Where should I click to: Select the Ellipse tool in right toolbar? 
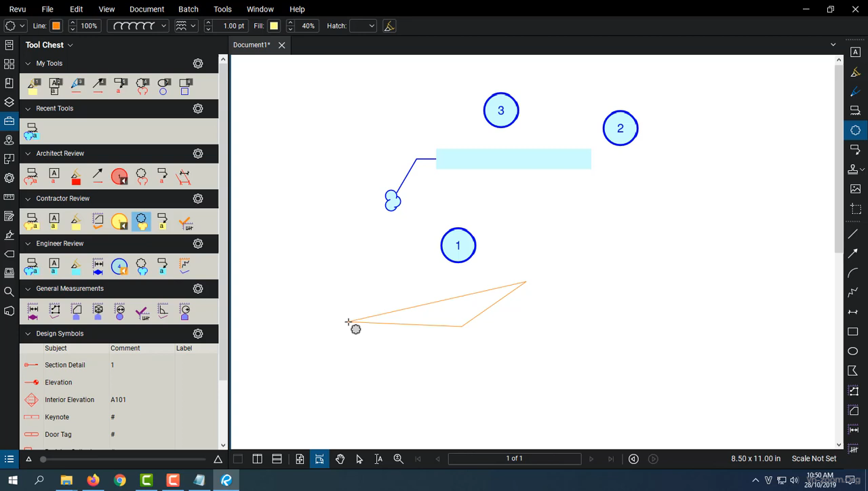point(854,351)
